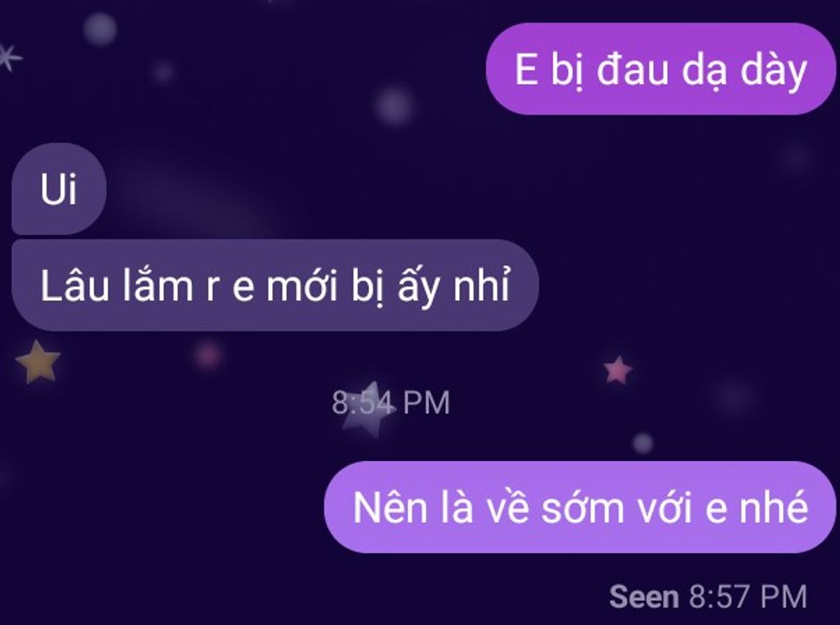This screenshot has height=625, width=840.
Task: Tap the "Lâu lắm r e mới bị ấy nhỉ" message
Action: coord(275,286)
